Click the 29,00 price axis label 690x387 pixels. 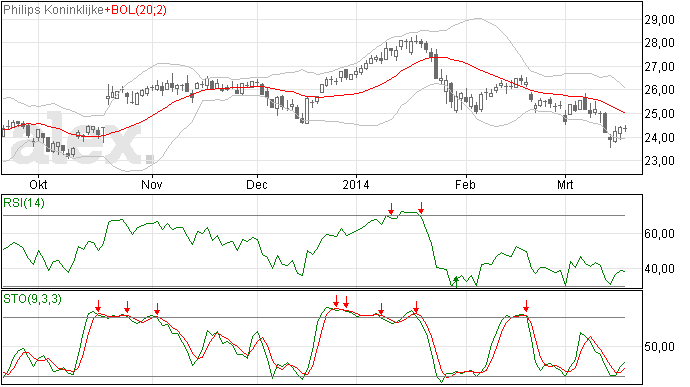[660, 19]
